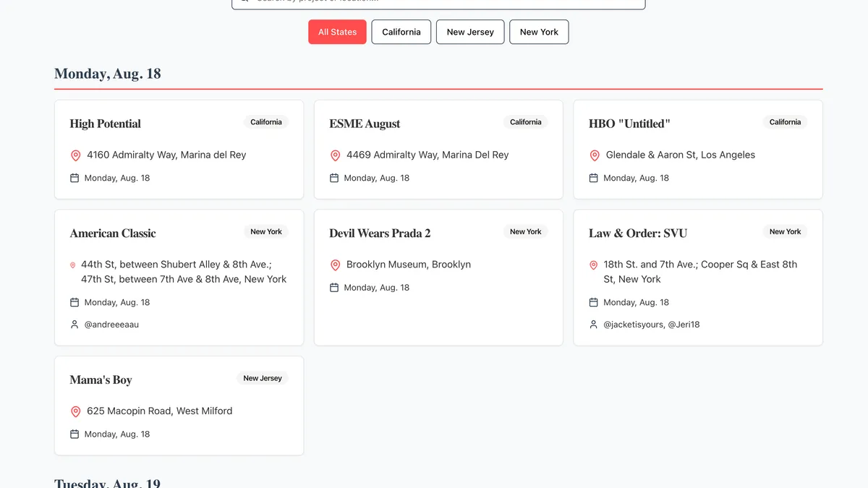Open the Devil Wears Prada 2 title
Viewport: 868px width, 488px height.
[x=380, y=234]
